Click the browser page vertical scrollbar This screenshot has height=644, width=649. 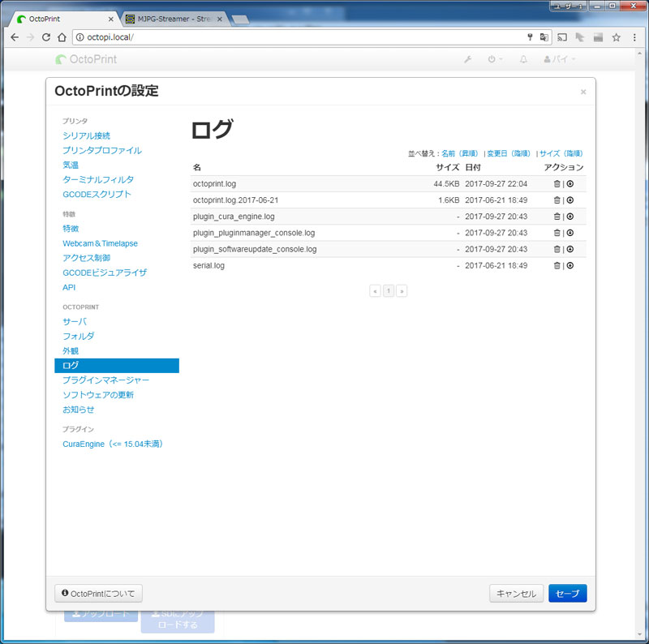(x=640, y=344)
